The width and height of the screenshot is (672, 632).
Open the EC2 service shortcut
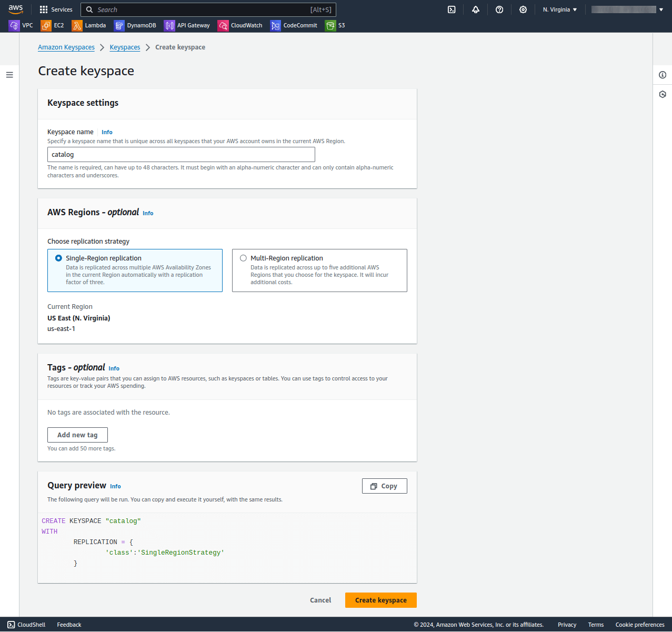point(52,25)
